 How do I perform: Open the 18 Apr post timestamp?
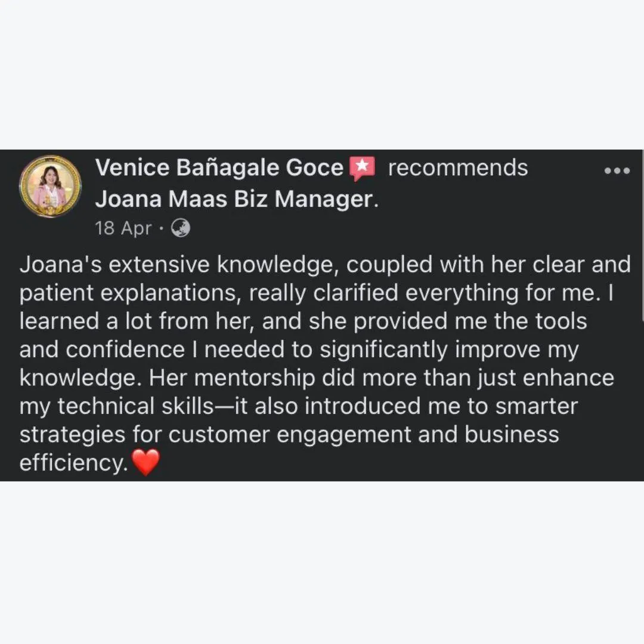123,228
